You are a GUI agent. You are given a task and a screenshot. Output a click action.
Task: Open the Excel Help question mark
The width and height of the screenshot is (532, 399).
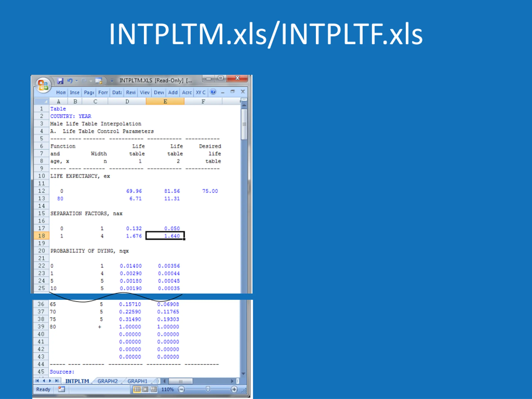[x=213, y=92]
